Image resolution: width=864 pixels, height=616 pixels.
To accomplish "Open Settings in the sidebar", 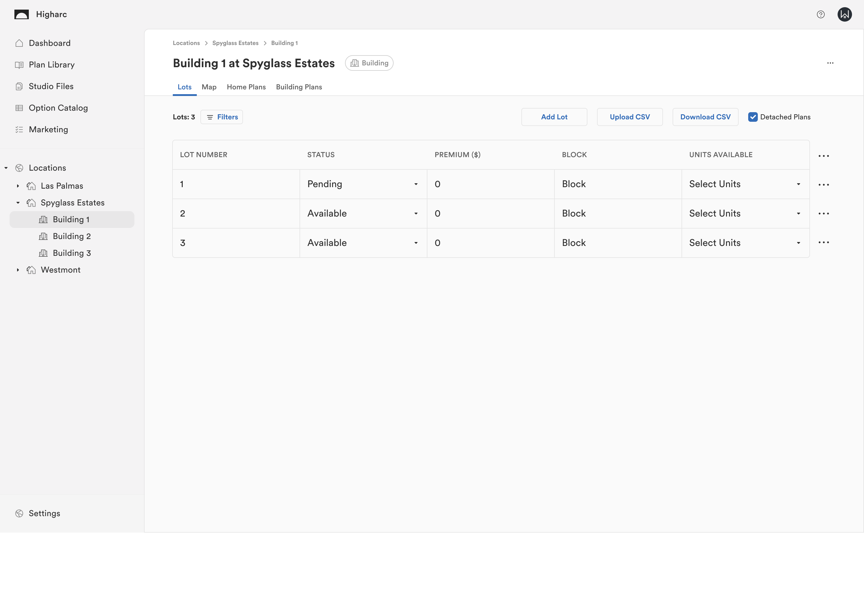I will (44, 513).
